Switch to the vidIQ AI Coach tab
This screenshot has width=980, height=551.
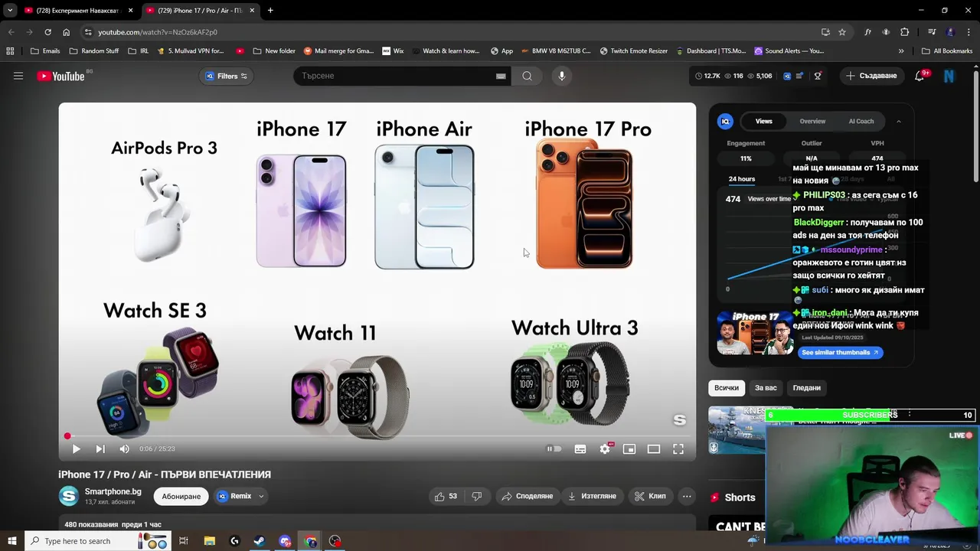coord(861,121)
